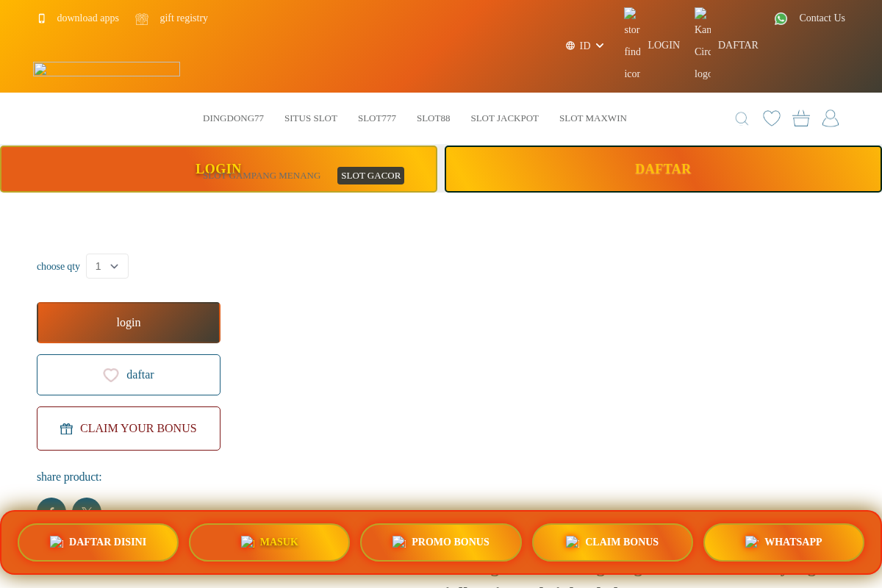The image size is (882, 588).
Task: Click the broken logo image under download apps
Action: pyautogui.click(x=107, y=69)
